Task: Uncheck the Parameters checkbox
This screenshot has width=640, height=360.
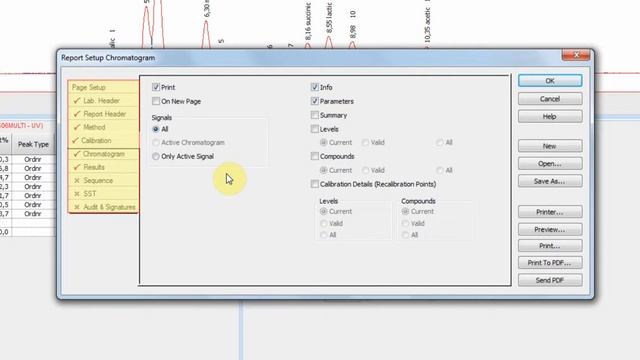Action: [315, 101]
